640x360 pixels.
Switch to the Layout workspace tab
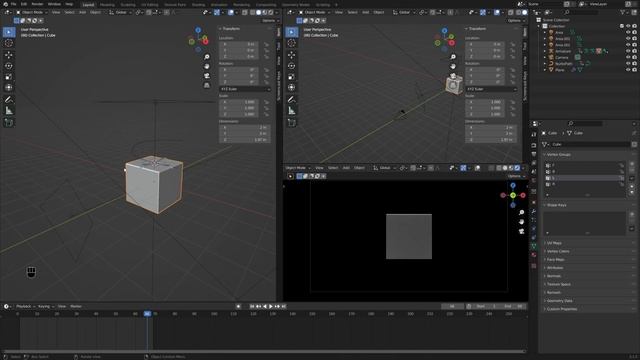88,5
